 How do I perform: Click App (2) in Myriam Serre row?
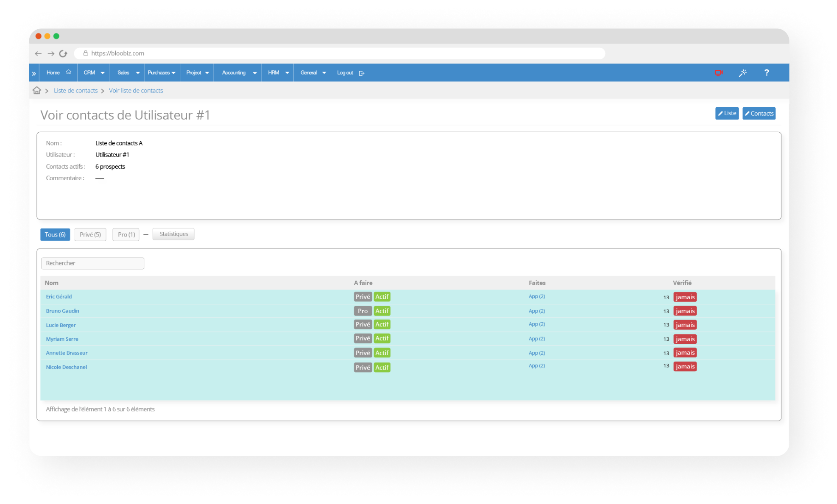pyautogui.click(x=536, y=339)
